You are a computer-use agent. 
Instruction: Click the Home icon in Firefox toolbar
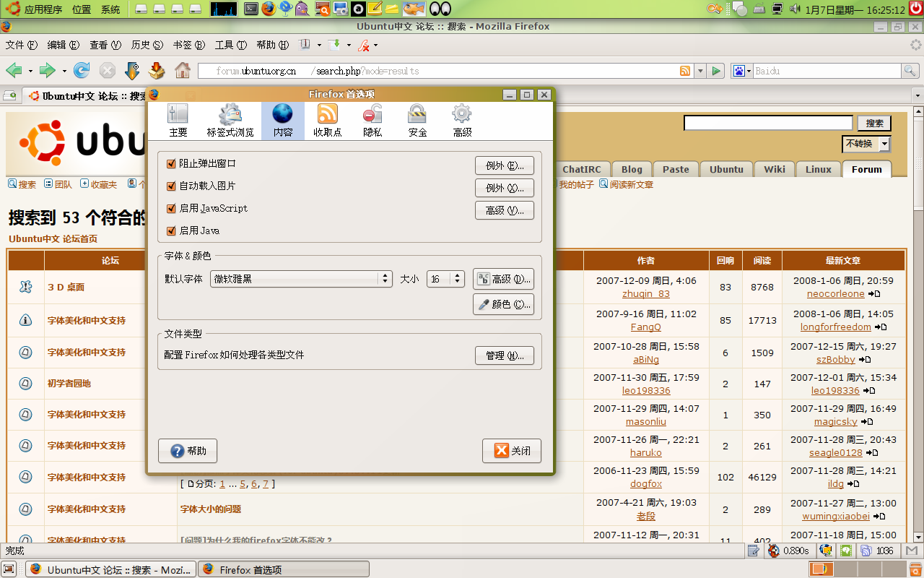click(x=183, y=71)
